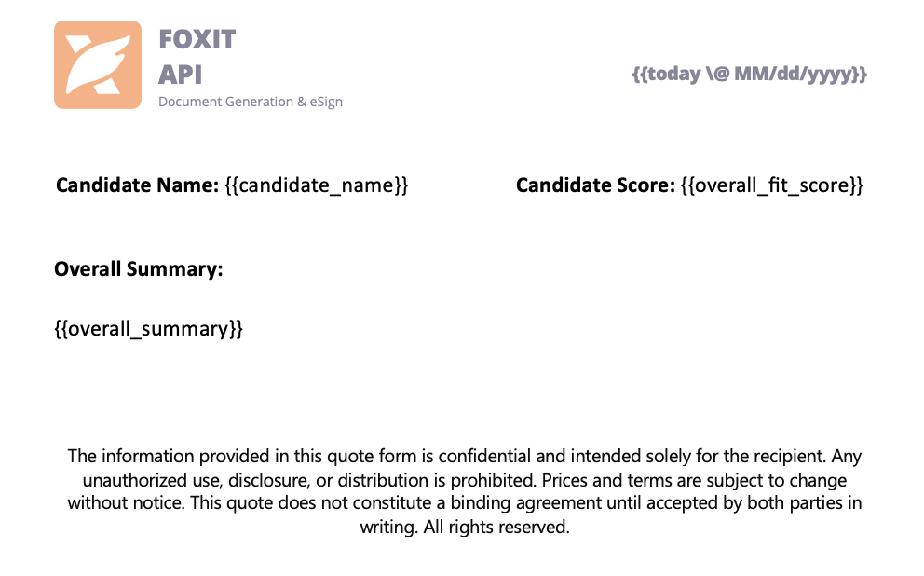924x576 pixels.
Task: Click the Overall Summary heading
Action: click(x=139, y=269)
